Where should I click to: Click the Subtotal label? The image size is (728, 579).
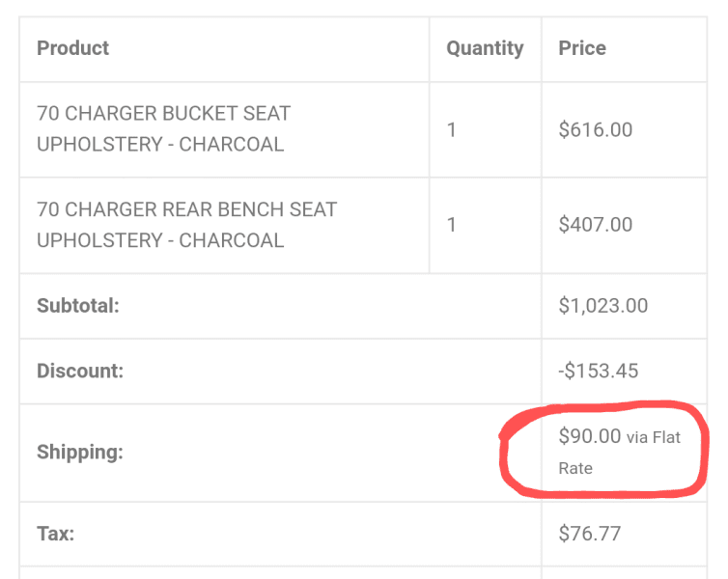click(78, 306)
